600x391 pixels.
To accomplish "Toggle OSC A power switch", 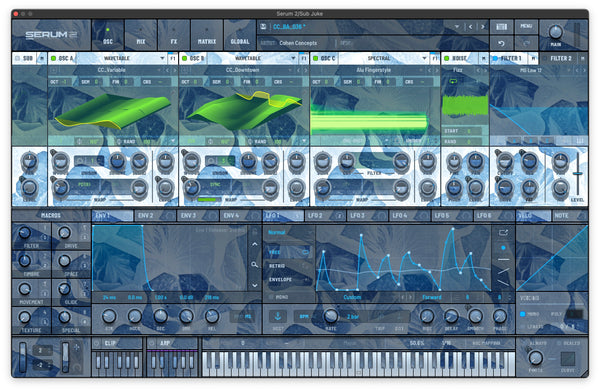I will (54, 58).
